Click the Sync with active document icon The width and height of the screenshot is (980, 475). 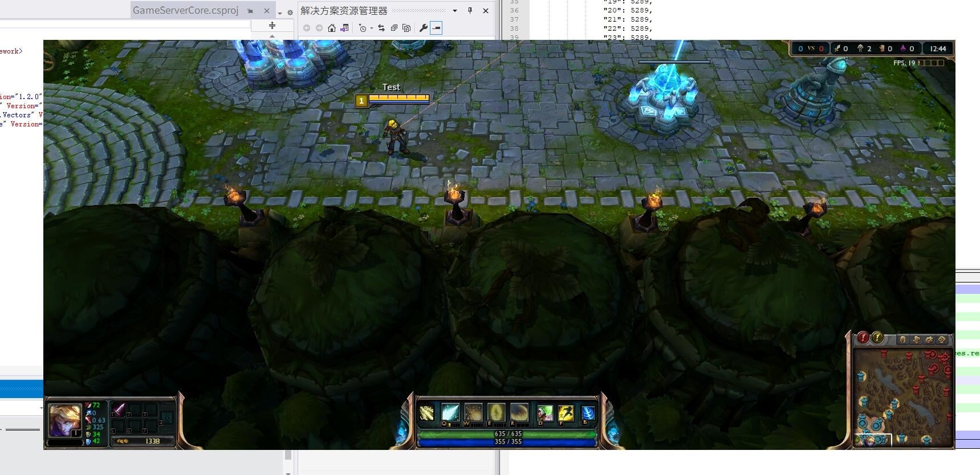click(x=381, y=28)
